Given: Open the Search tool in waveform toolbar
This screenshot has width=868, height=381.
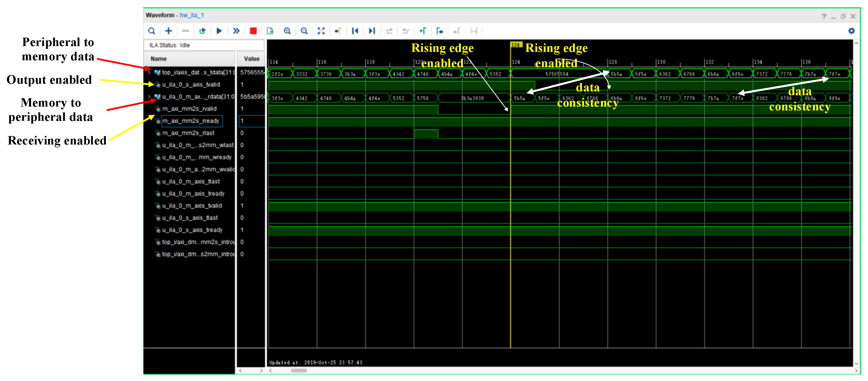Looking at the screenshot, I should (152, 31).
